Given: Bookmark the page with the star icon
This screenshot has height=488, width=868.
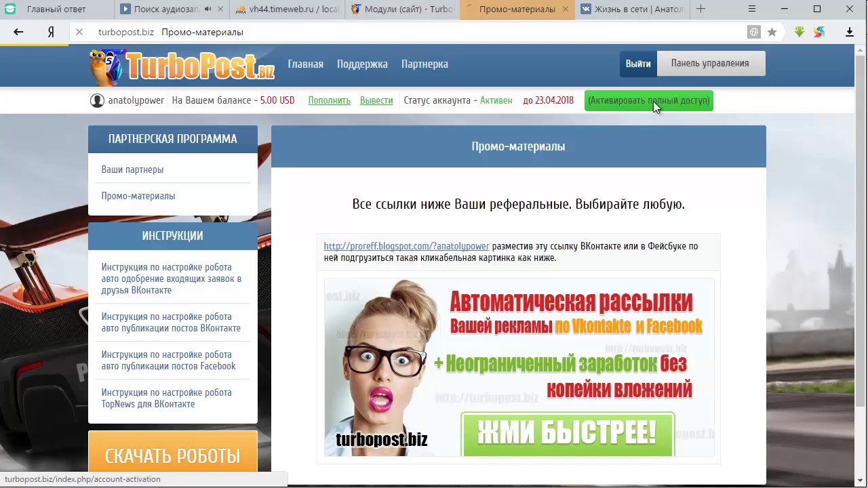Looking at the screenshot, I should tap(772, 32).
